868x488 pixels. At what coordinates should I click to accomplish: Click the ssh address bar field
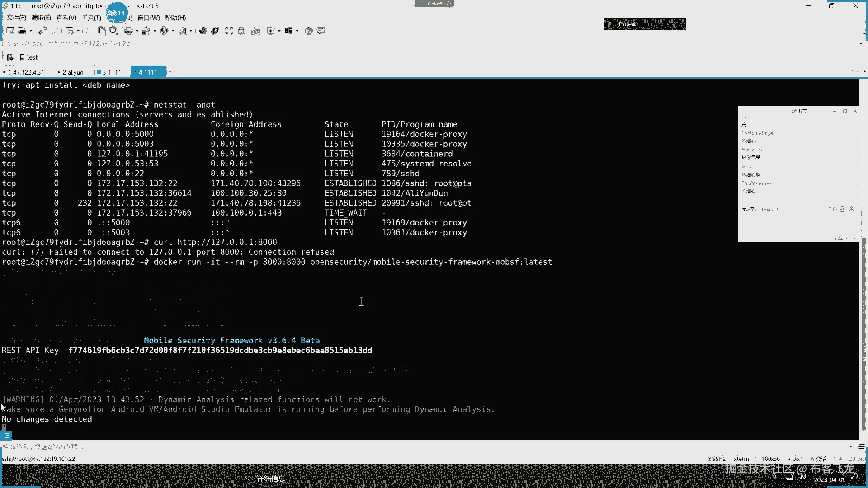click(x=72, y=43)
